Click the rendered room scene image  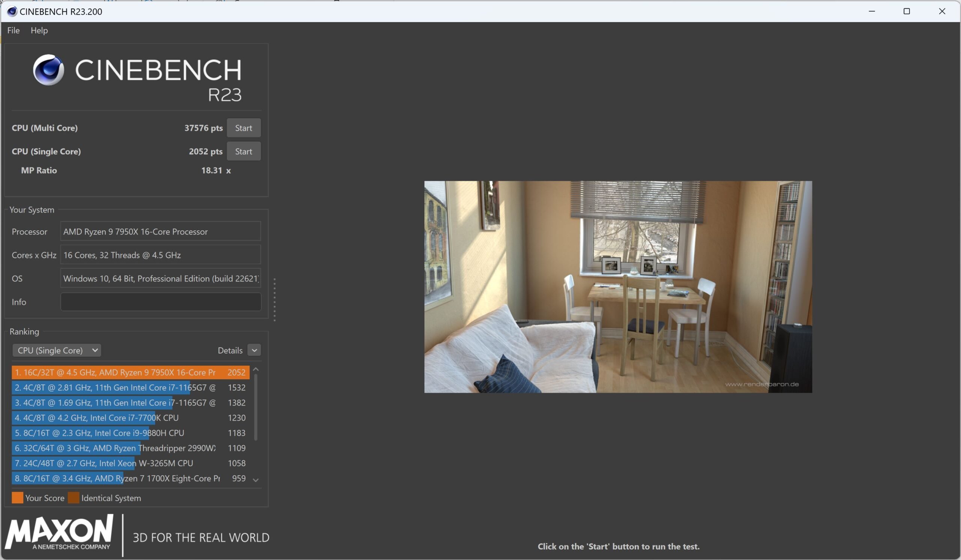click(x=618, y=287)
